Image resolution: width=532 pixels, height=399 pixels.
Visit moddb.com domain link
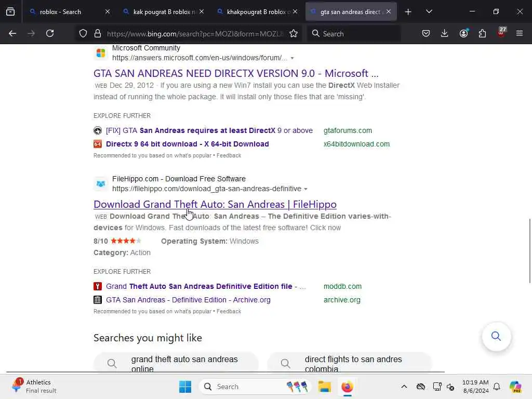pyautogui.click(x=343, y=286)
